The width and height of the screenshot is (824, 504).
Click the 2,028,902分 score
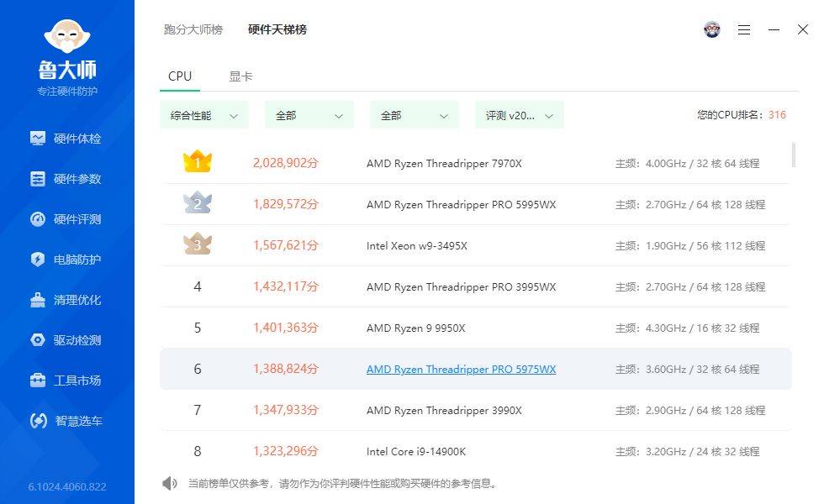(x=285, y=163)
